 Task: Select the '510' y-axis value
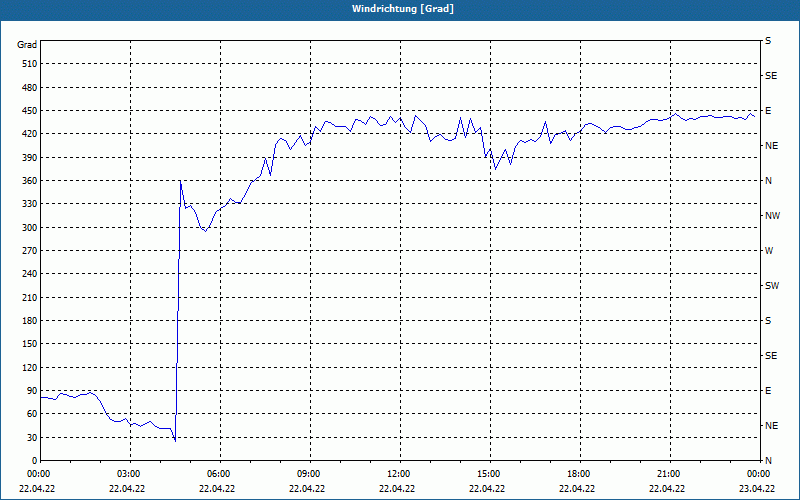click(x=30, y=64)
